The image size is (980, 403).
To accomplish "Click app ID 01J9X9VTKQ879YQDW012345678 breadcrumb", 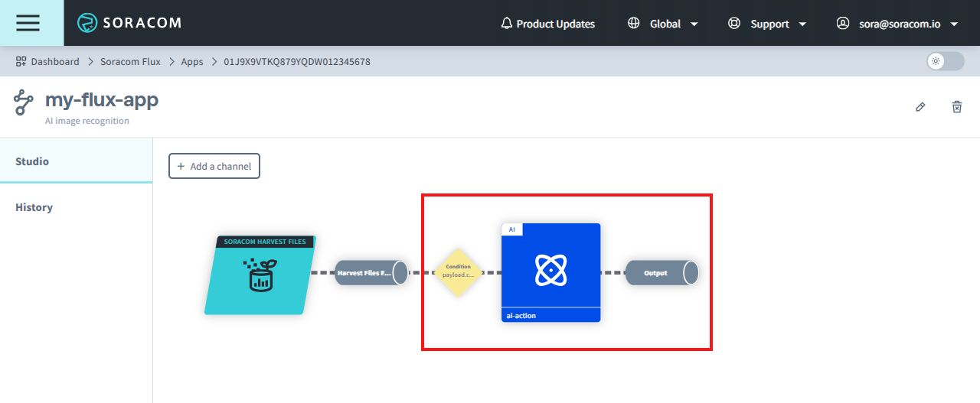I will [x=297, y=62].
